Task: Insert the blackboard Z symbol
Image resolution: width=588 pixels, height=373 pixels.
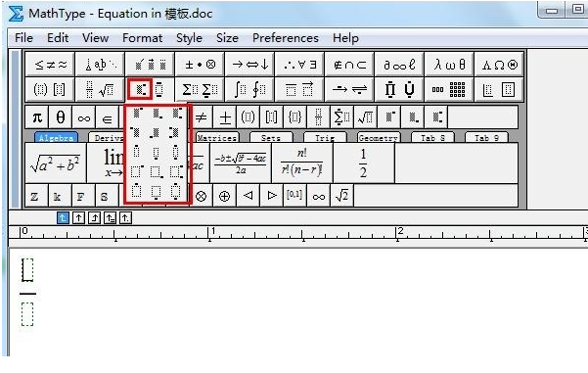Action: (x=36, y=196)
